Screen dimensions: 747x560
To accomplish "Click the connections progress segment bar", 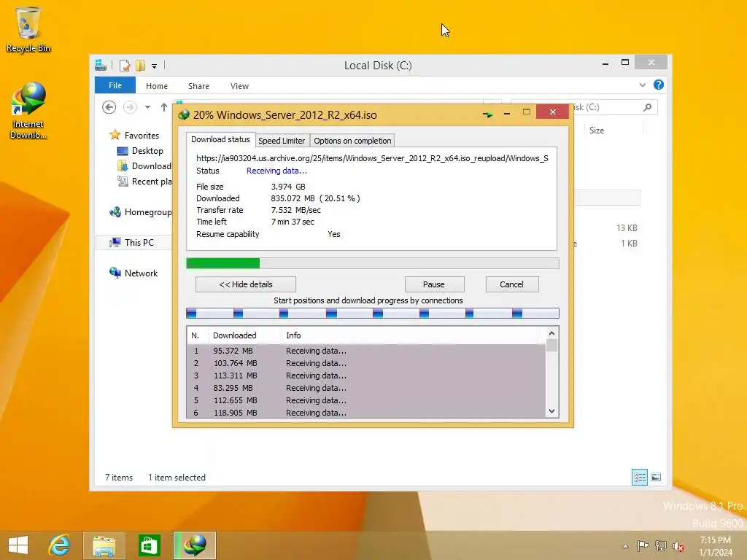I will click(373, 313).
